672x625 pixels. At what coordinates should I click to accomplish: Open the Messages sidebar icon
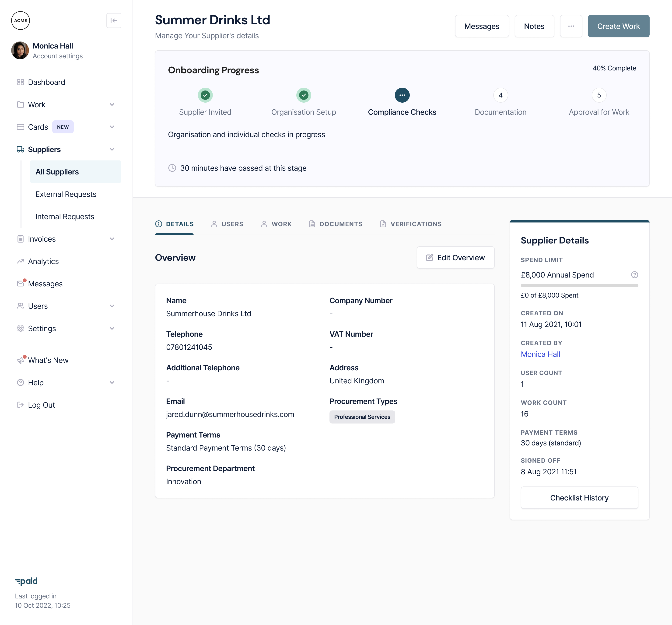click(20, 284)
